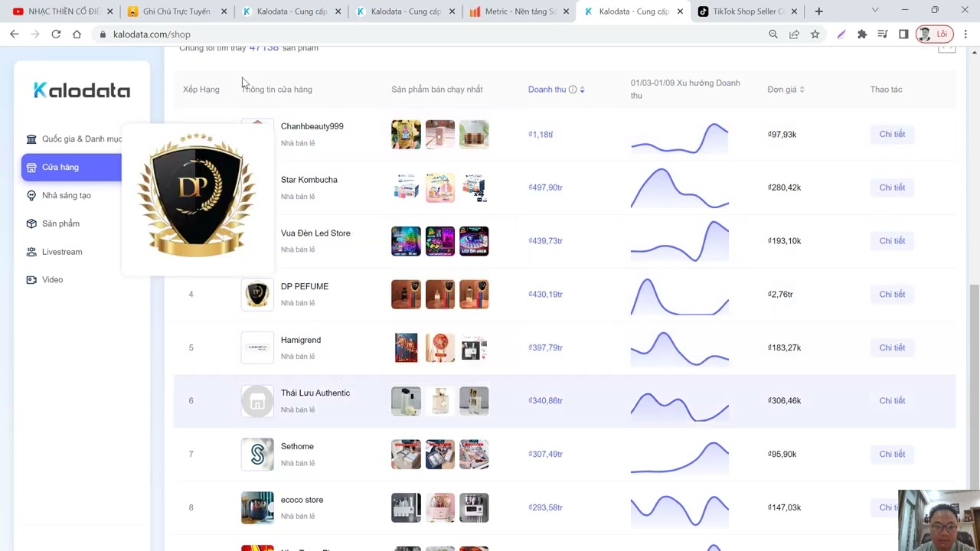Click the Hamigrend shop logo
The image size is (980, 551).
(257, 347)
